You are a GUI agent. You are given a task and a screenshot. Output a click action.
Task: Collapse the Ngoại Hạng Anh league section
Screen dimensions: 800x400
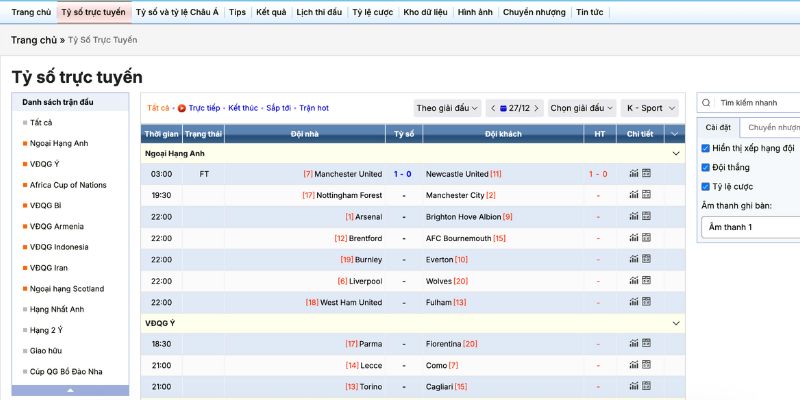point(677,154)
